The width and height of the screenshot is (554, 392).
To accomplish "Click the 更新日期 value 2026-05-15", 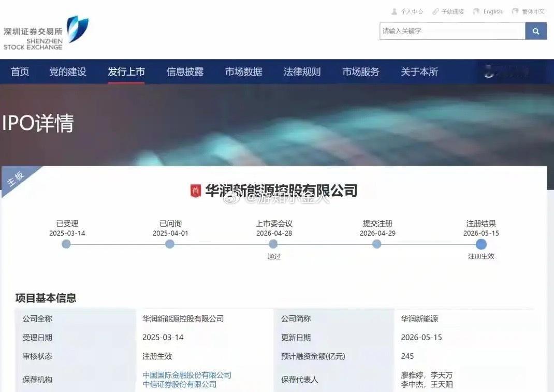I will pyautogui.click(x=421, y=338).
